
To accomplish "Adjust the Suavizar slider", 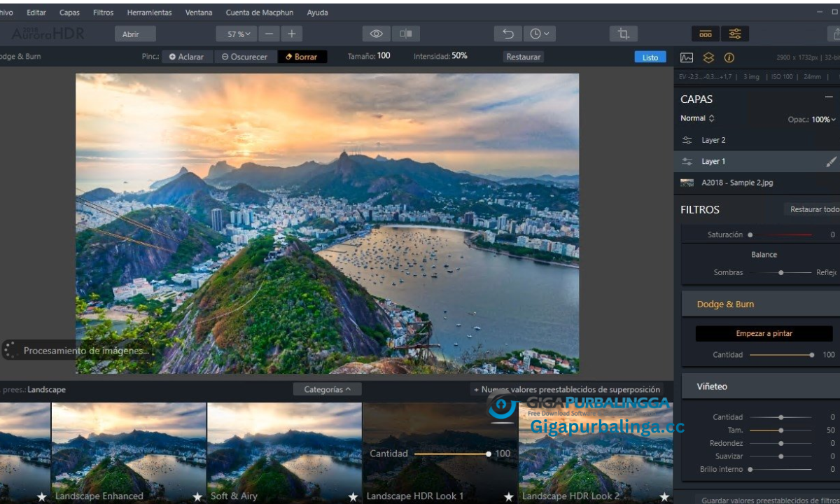I will coord(781,456).
